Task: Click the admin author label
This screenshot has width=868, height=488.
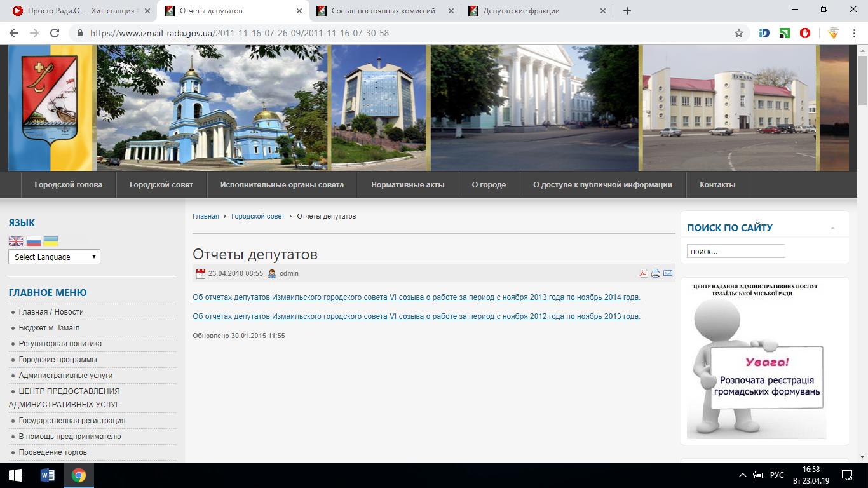Action: click(x=289, y=273)
